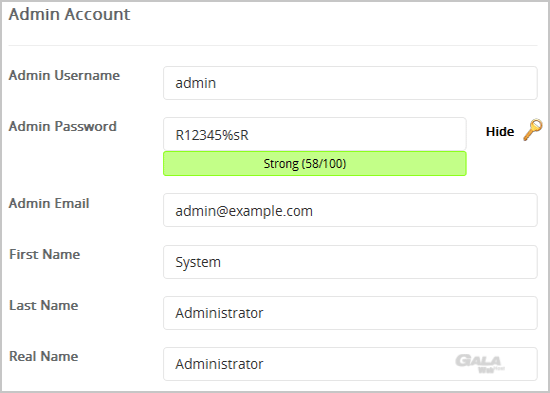
Task: Click the Admin Email input field
Action: click(350, 210)
